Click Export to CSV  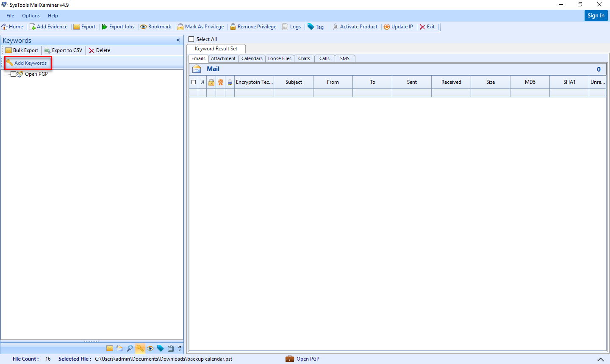pyautogui.click(x=64, y=50)
